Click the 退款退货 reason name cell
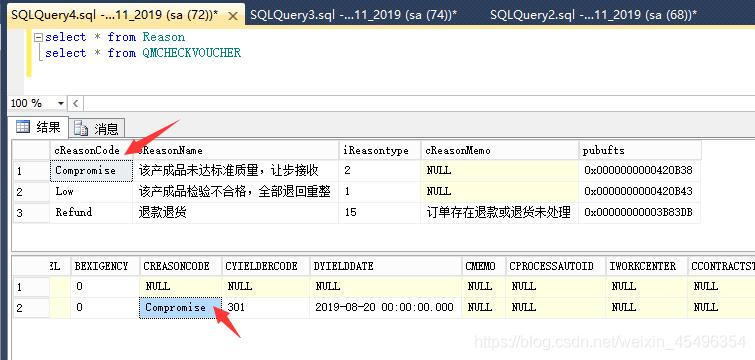This screenshot has height=360, width=755. [235, 212]
